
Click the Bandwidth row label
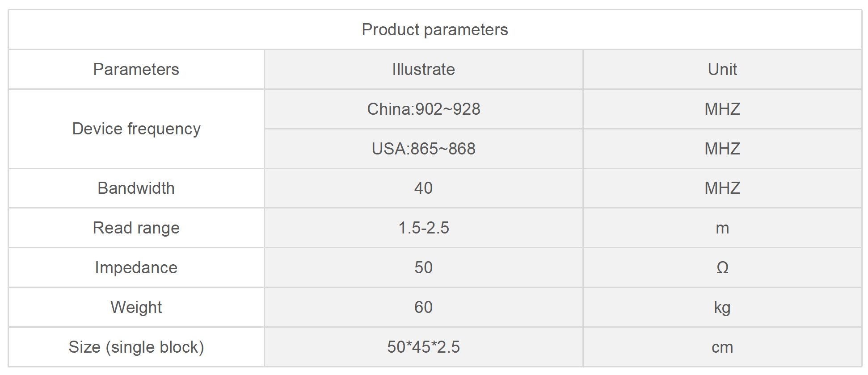pyautogui.click(x=136, y=188)
